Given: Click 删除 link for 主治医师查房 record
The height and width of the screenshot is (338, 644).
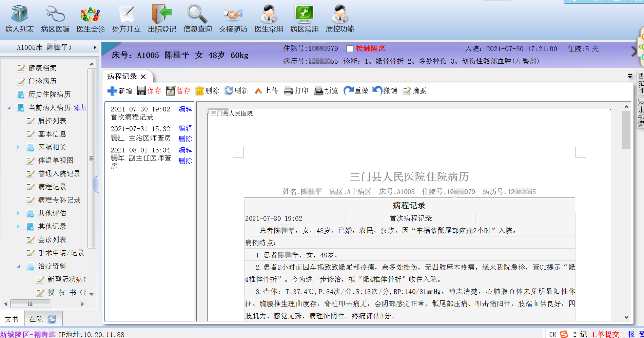Looking at the screenshot, I should pos(185,139).
